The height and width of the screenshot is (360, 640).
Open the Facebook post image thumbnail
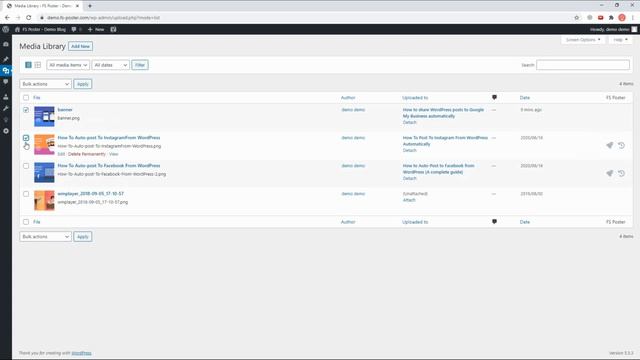coord(44,172)
